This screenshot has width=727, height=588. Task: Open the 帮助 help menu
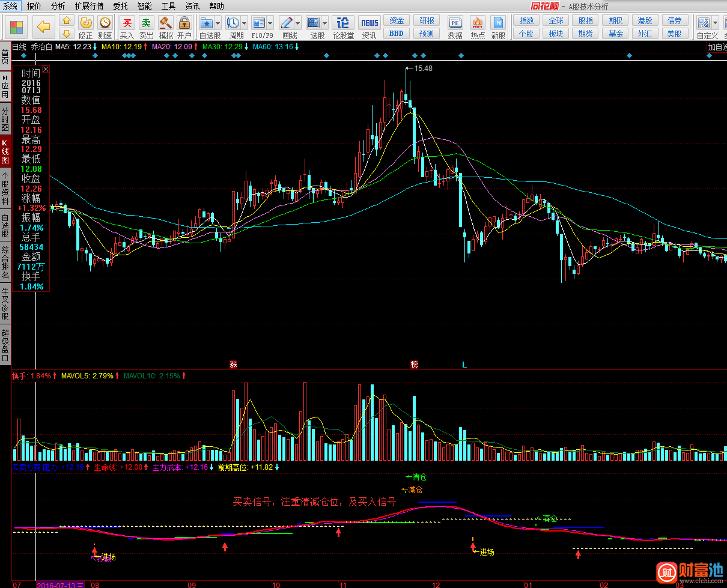point(216,6)
